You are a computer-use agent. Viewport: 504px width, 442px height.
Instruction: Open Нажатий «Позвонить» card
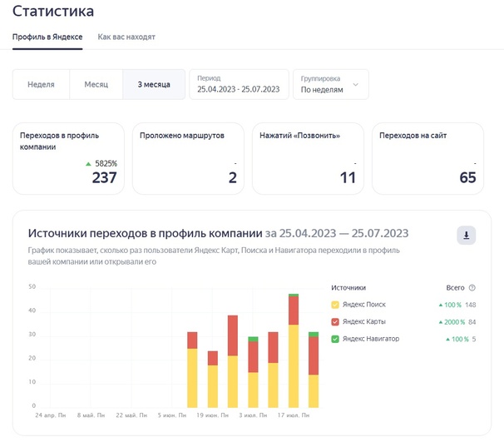308,158
